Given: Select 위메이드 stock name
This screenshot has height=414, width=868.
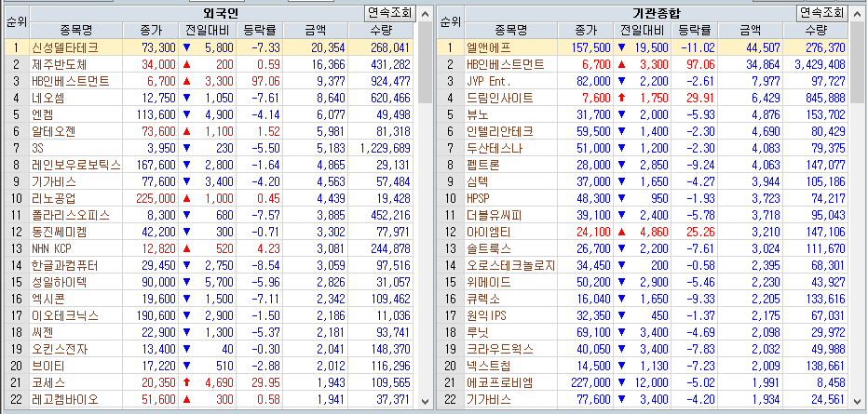Looking at the screenshot, I should coord(489,283).
